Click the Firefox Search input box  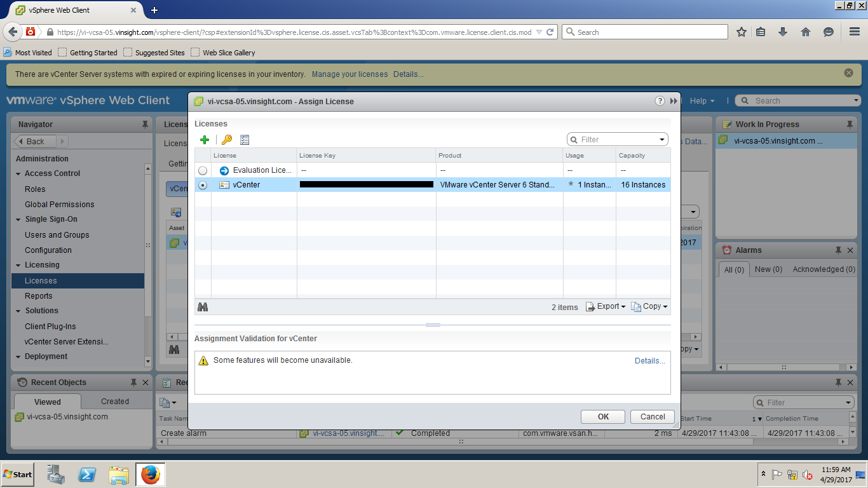point(645,32)
